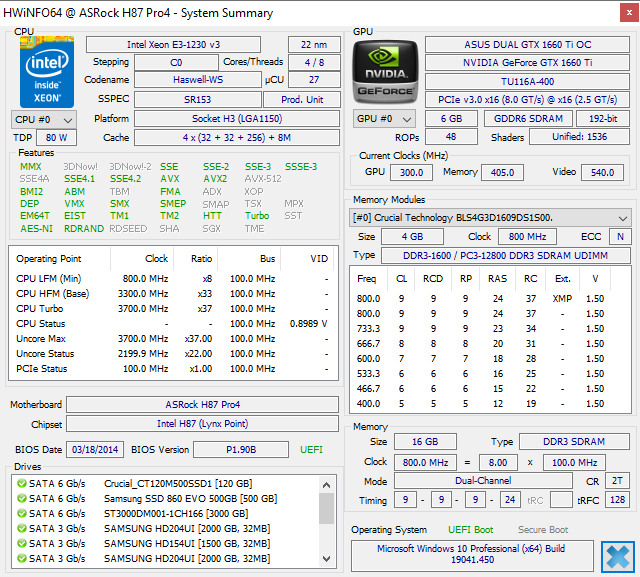Viewport: 640px width, 577px height.
Task: Click the ROPs 48 field
Action: (451, 137)
